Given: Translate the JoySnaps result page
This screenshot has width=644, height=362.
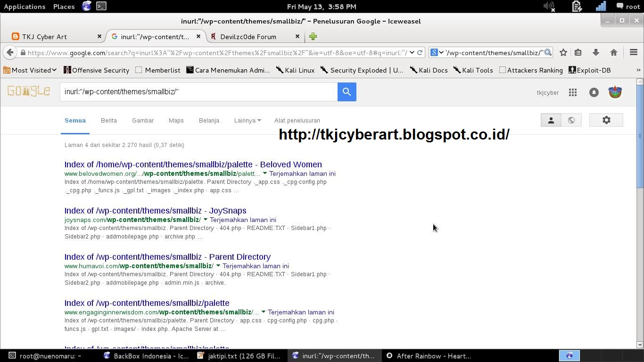Looking at the screenshot, I should click(243, 220).
